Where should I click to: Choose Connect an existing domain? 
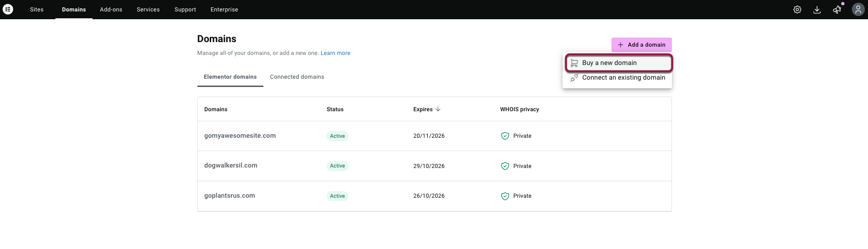[623, 78]
